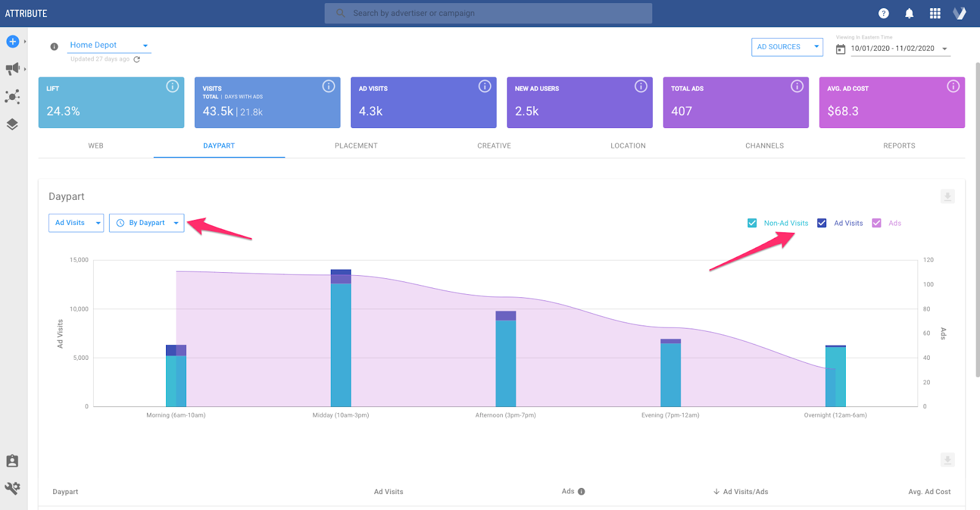Open the AD SOURCES dropdown
Screen dimensions: 980x510
786,47
